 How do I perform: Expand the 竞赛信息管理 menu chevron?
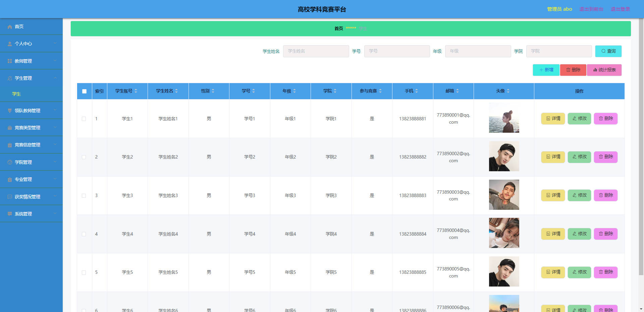[x=55, y=144]
